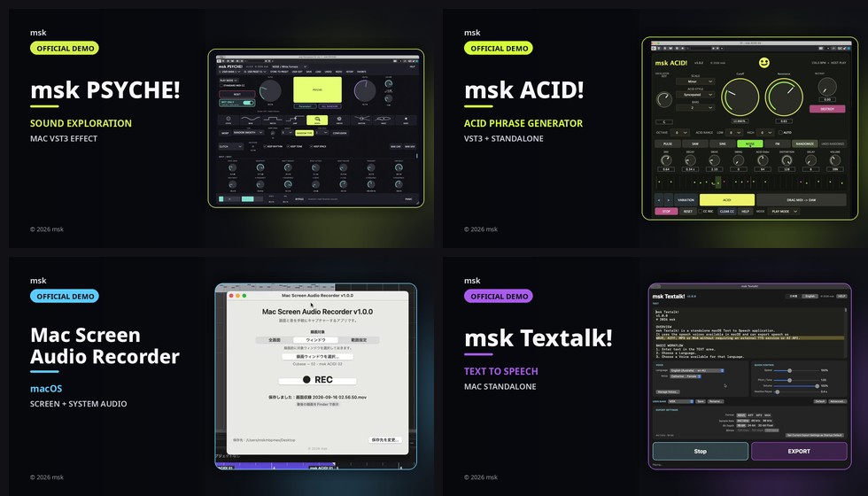Select the square step wave mode icon in PSYCHE!

point(273,120)
